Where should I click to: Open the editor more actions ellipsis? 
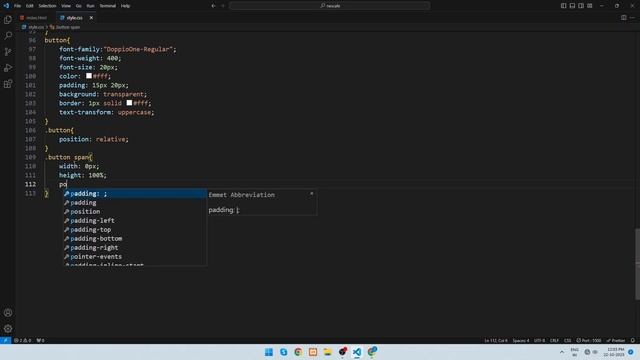632,18
